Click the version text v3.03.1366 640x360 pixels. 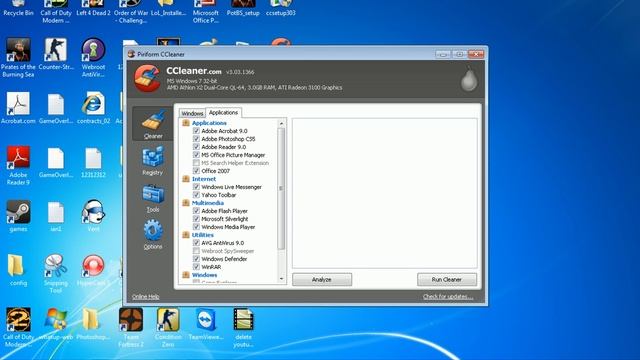click(x=240, y=72)
